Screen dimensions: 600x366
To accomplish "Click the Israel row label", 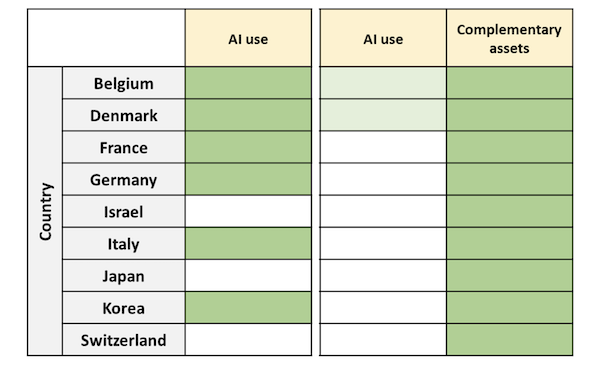I will click(124, 212).
